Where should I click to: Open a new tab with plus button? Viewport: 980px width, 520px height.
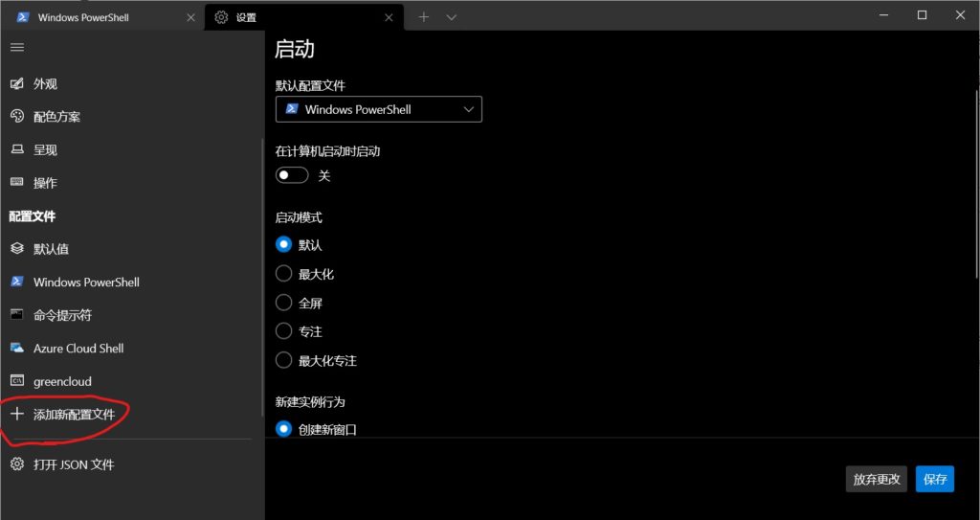coord(424,17)
